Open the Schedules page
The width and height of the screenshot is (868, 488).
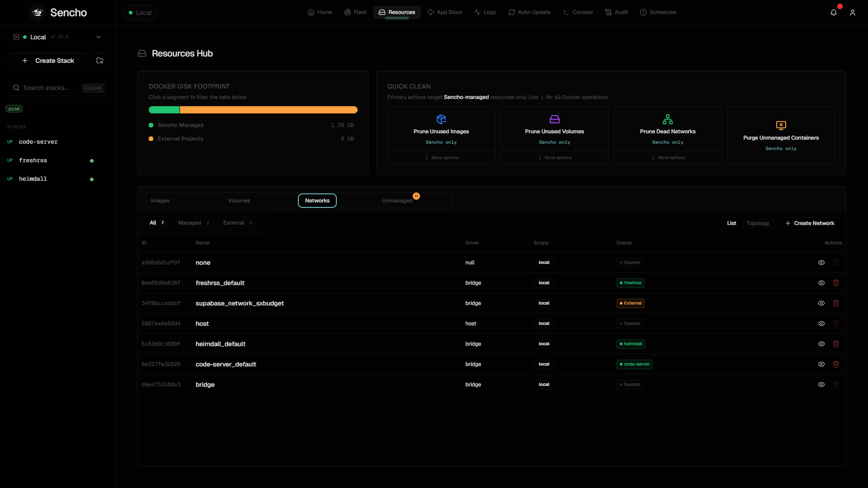point(658,12)
